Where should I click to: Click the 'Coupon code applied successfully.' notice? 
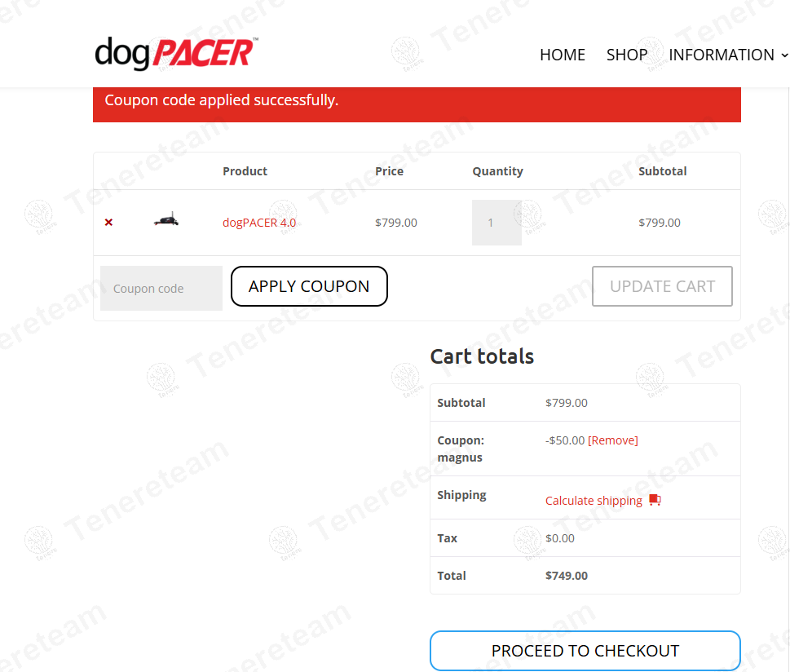(417, 104)
